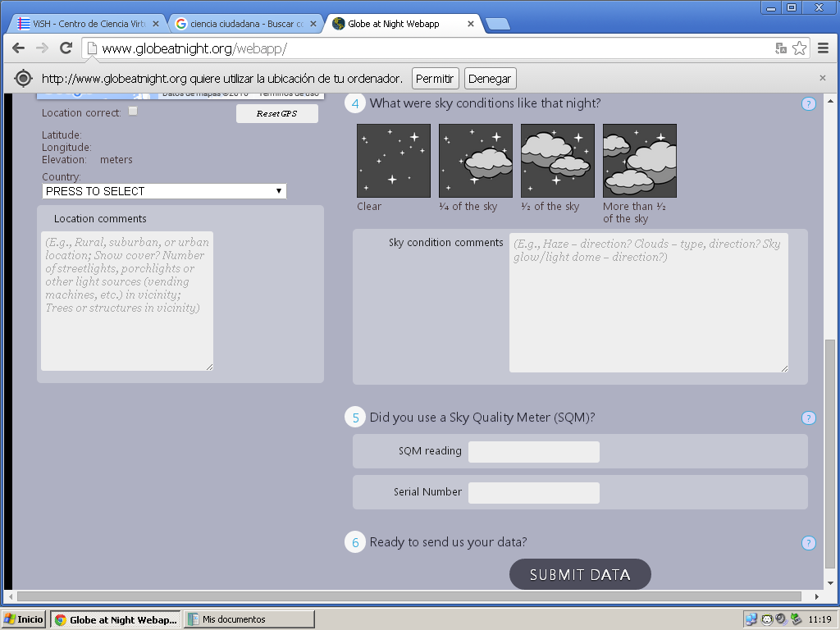
Task: Check the Location correct checkbox
Action: pos(133,112)
